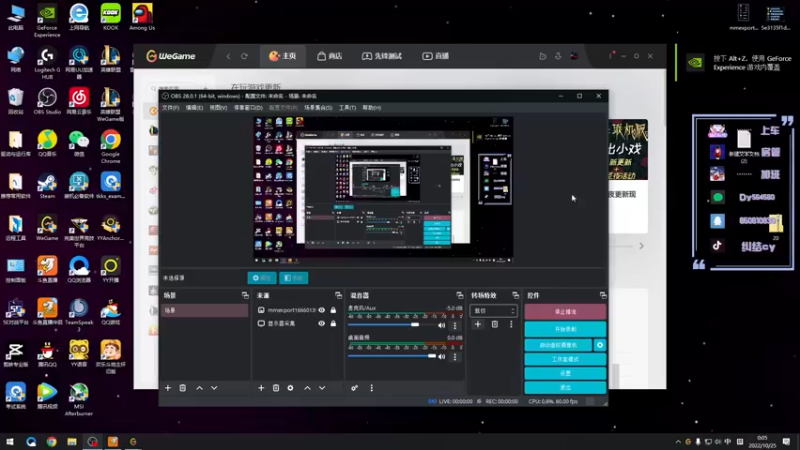Click the Settings button in OBS Controls
800x450 pixels.
[x=565, y=373]
